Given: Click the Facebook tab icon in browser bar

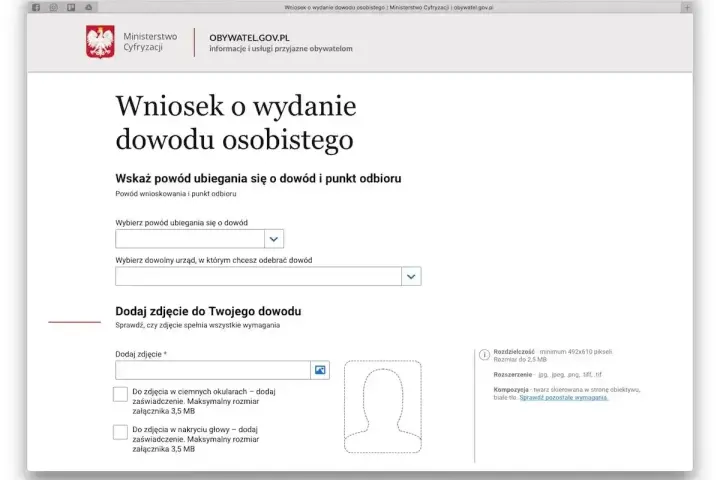Looking at the screenshot, I should 36,7.
